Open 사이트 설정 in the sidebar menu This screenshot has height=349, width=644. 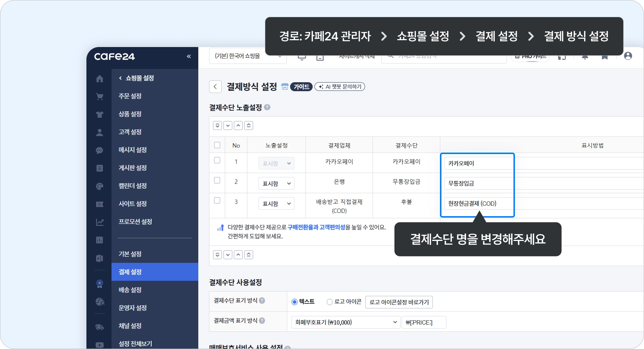(133, 204)
